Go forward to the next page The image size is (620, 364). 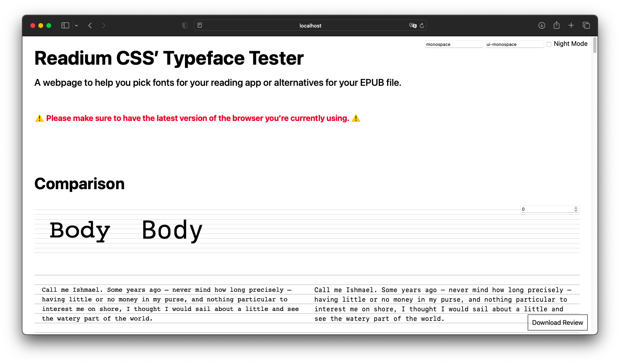tap(104, 26)
